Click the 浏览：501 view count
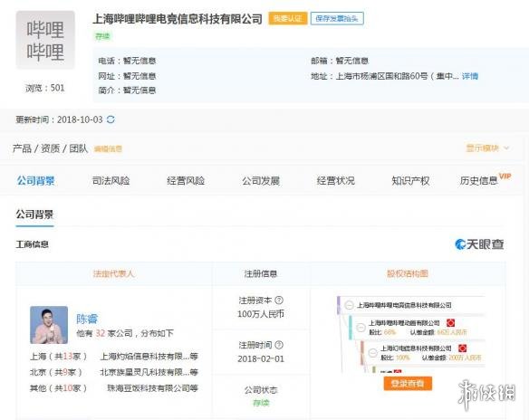This screenshot has width=529, height=420. (x=45, y=88)
